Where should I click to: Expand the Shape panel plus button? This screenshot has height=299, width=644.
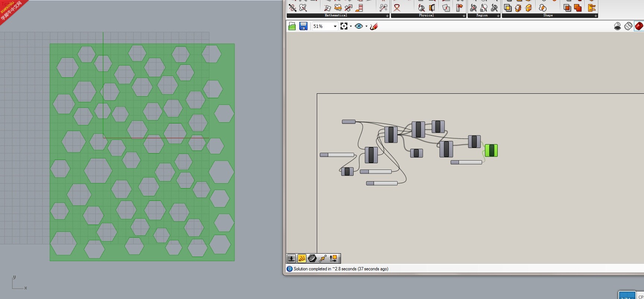click(596, 16)
